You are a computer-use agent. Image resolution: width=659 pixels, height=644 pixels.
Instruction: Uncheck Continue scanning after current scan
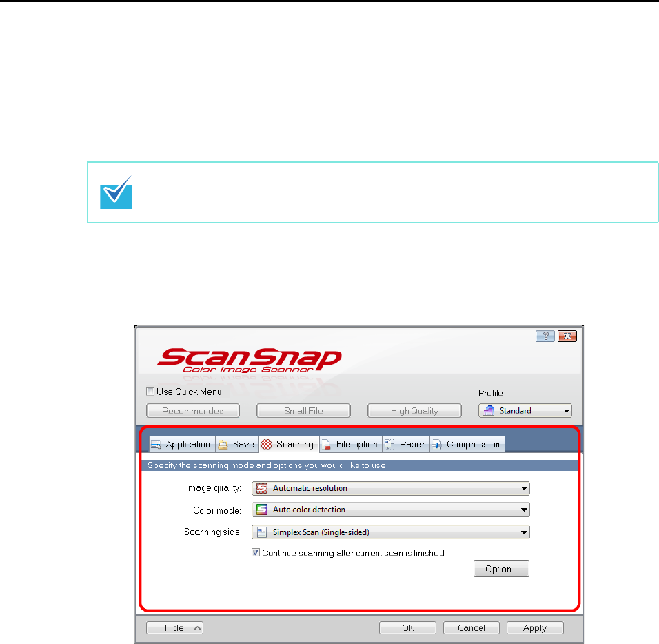click(256, 552)
